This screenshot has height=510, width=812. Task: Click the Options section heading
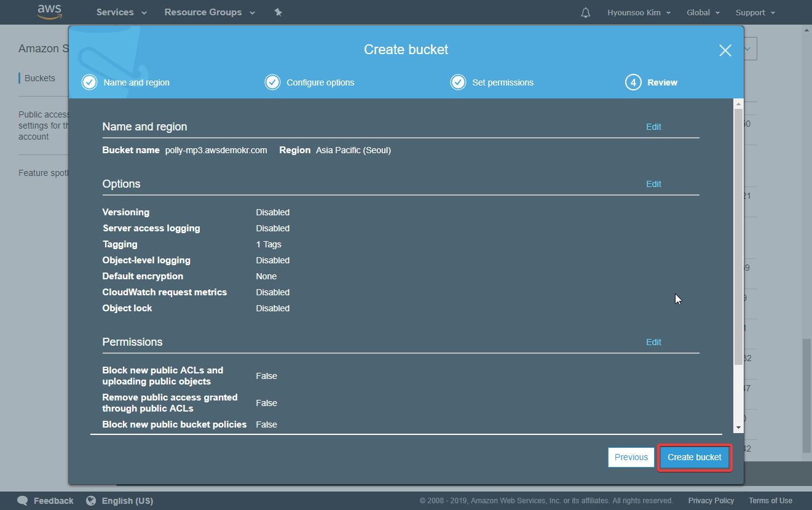tap(122, 184)
